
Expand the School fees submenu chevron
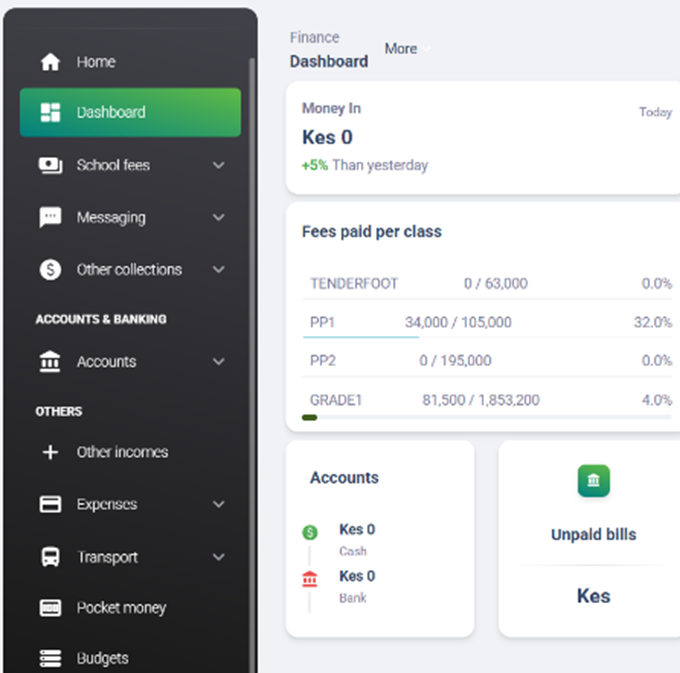[x=219, y=165]
